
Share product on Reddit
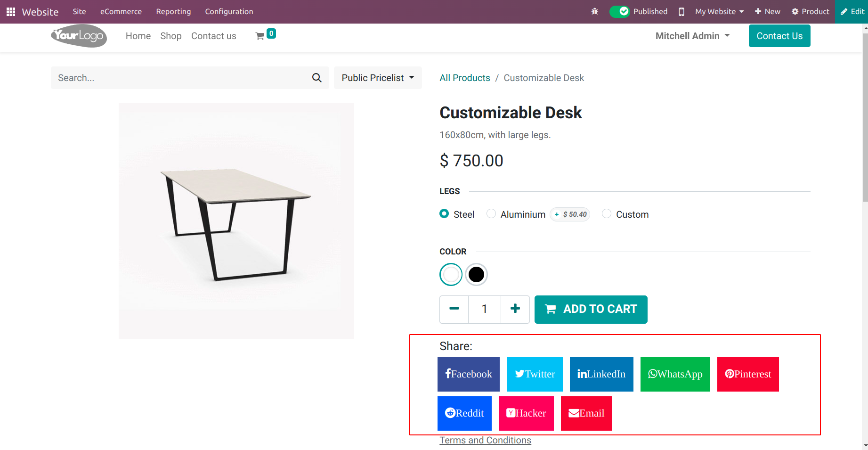(464, 413)
